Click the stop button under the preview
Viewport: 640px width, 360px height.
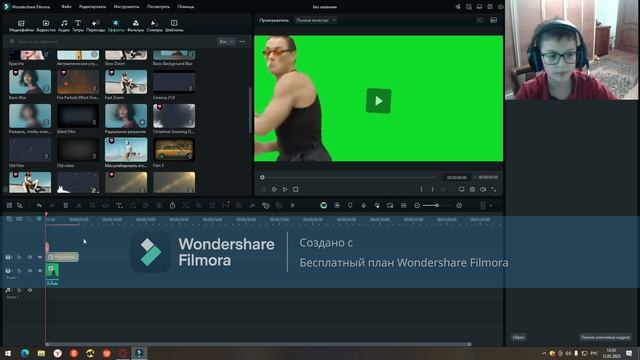coord(296,189)
